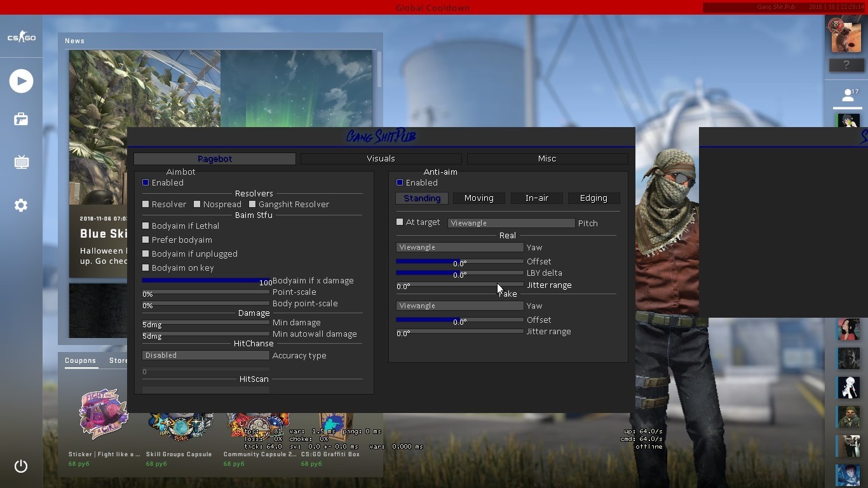Viewport: 868px width, 488px height.
Task: Open the Settings gear icon
Action: (21, 205)
